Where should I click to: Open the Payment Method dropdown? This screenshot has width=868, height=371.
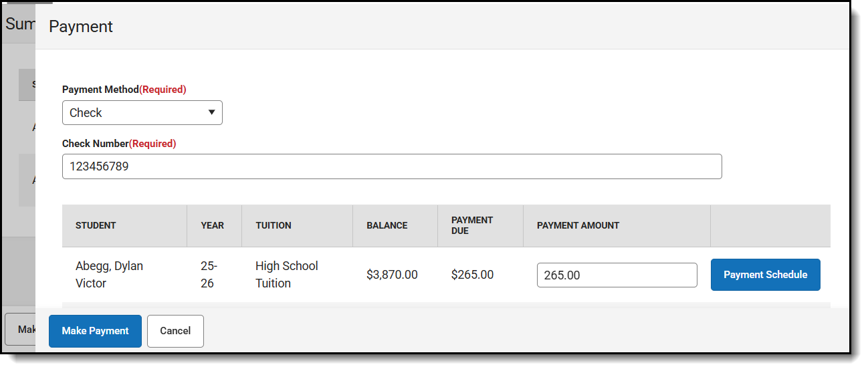(x=142, y=113)
